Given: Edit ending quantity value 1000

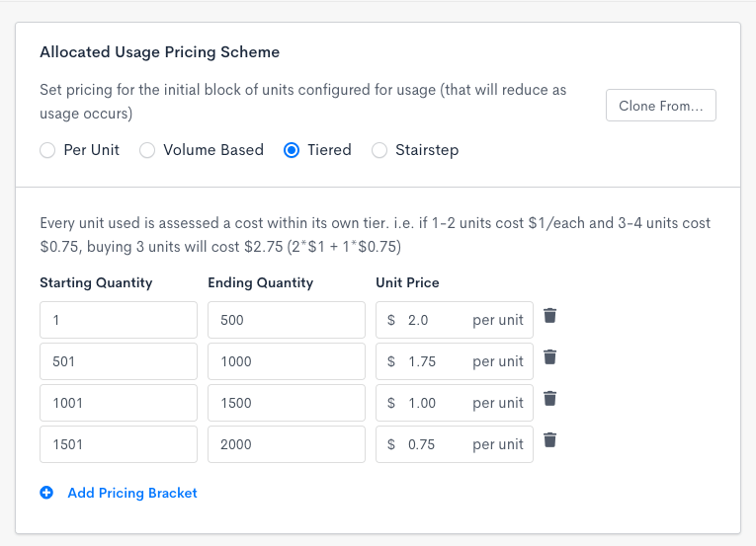Looking at the screenshot, I should 287,361.
